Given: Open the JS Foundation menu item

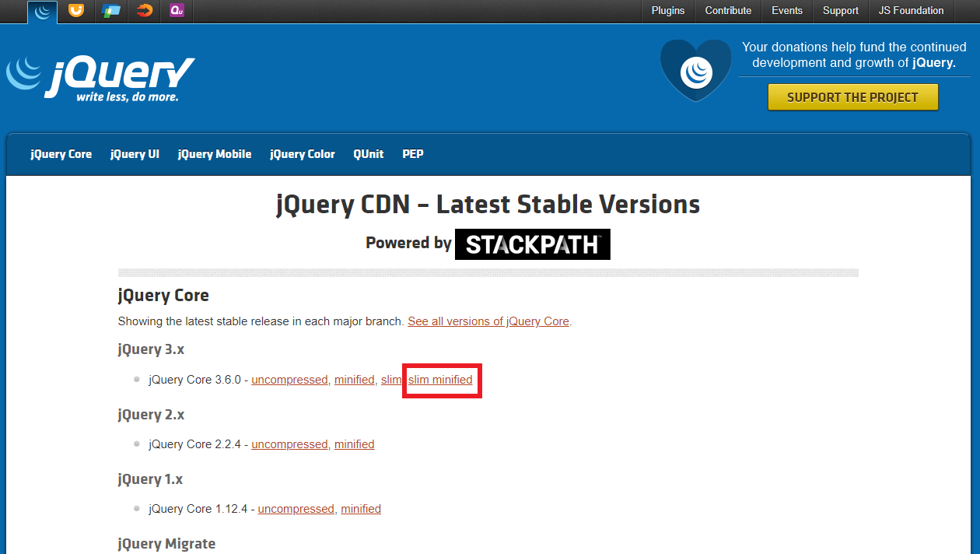Looking at the screenshot, I should (911, 11).
